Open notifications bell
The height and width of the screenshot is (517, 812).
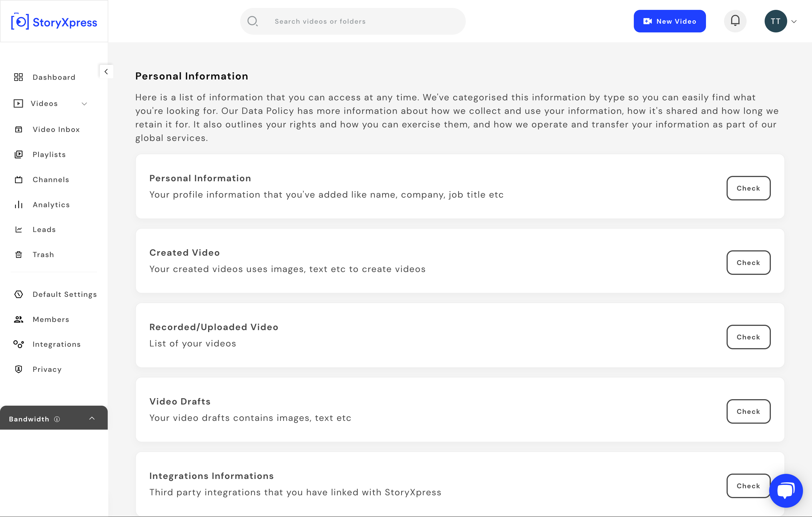point(735,21)
